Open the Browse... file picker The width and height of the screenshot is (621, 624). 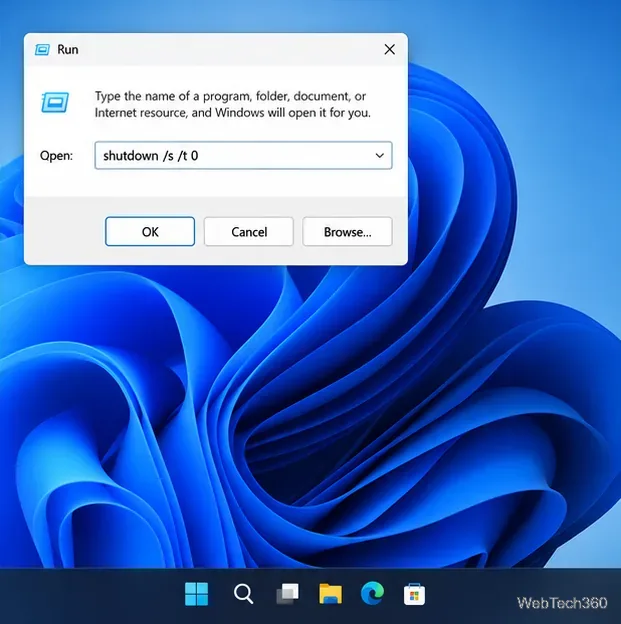(x=348, y=232)
